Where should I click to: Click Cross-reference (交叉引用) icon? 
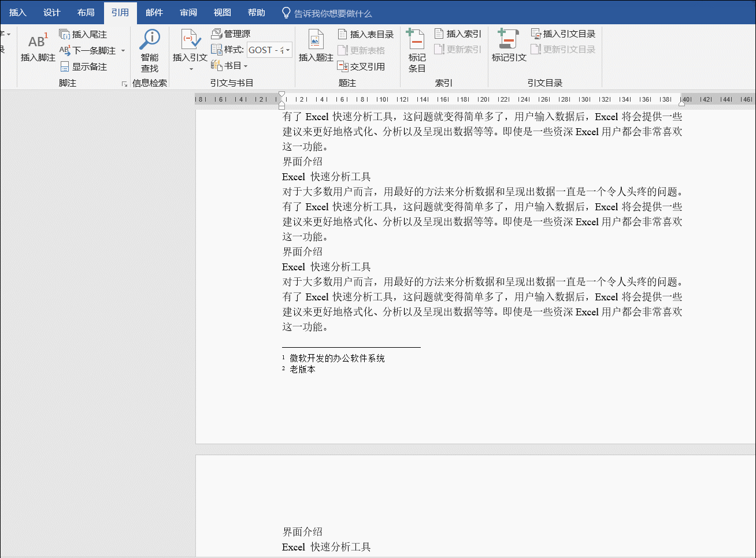343,66
